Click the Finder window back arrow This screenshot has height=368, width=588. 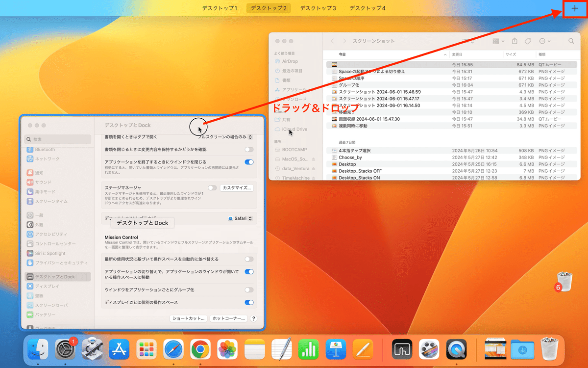pyautogui.click(x=333, y=41)
